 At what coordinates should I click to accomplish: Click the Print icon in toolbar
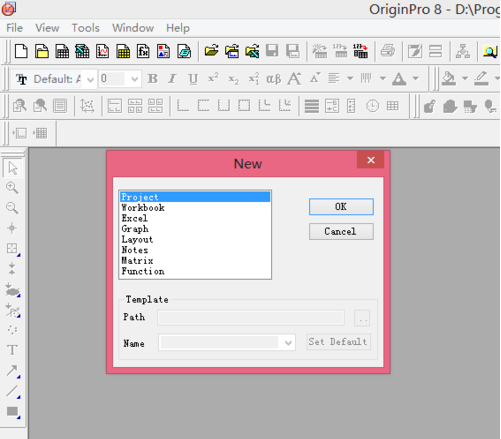[x=388, y=51]
